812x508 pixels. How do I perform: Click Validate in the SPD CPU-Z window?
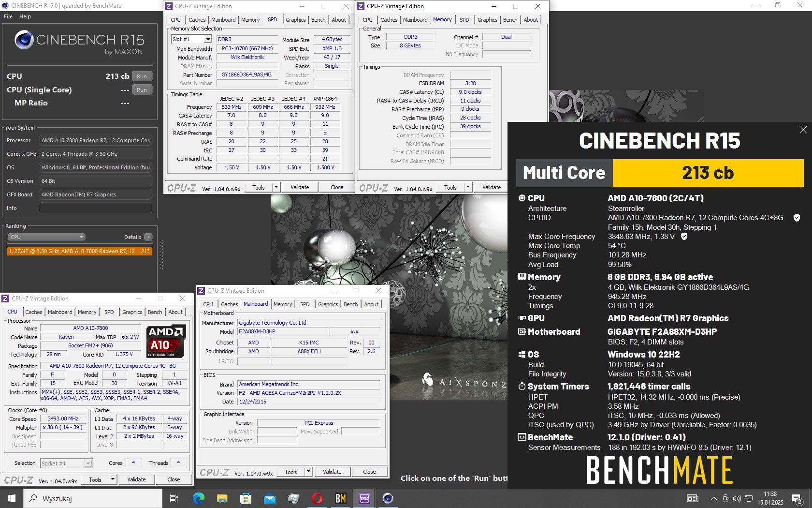click(x=300, y=187)
